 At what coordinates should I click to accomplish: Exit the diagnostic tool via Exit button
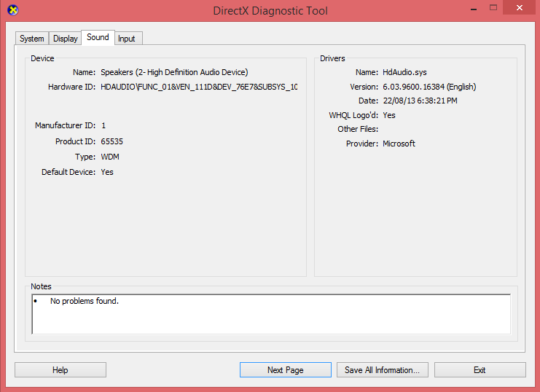click(480, 370)
